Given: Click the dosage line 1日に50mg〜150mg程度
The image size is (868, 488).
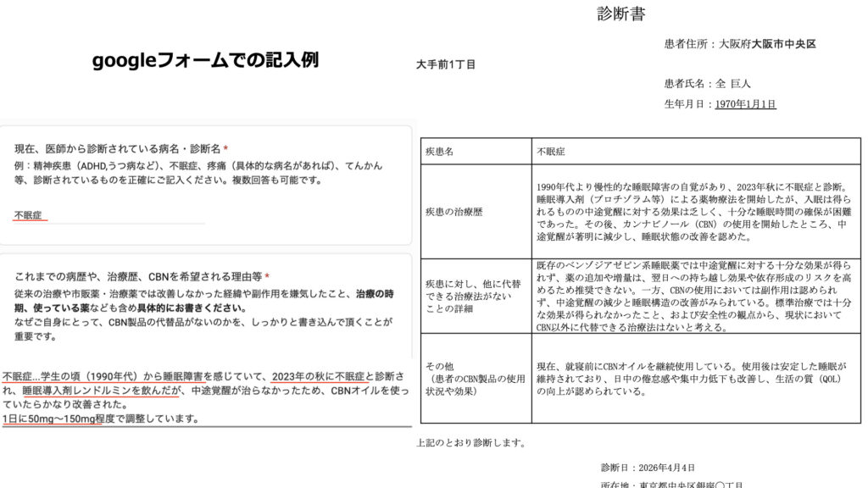Looking at the screenshot, I should (x=100, y=419).
